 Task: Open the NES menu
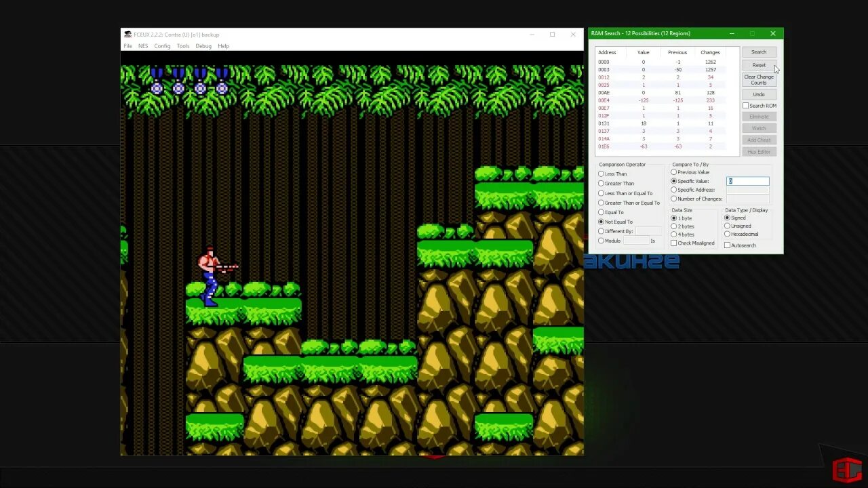(x=143, y=46)
